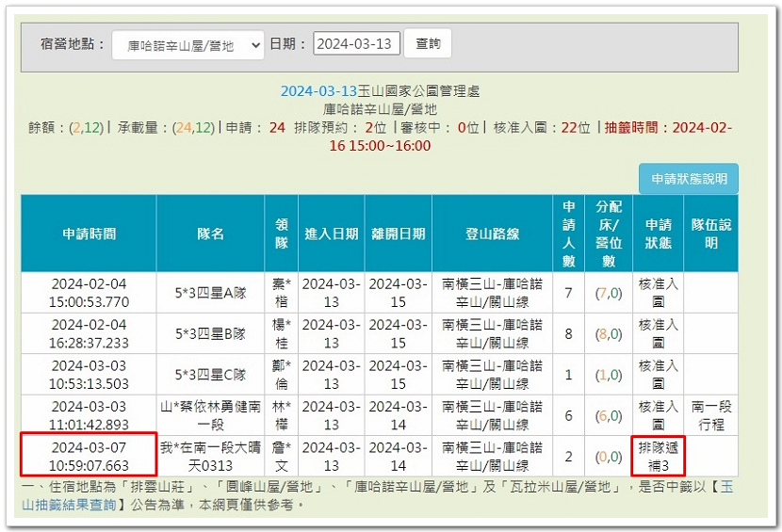Click application time 2024-03-07 10:59:07.663
The image size is (782, 532).
[x=89, y=457]
